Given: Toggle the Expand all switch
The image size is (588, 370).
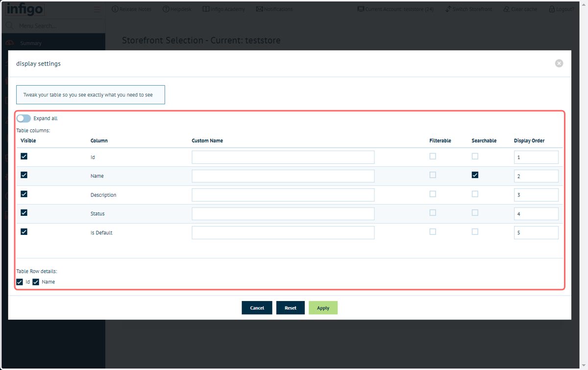Looking at the screenshot, I should [x=24, y=118].
